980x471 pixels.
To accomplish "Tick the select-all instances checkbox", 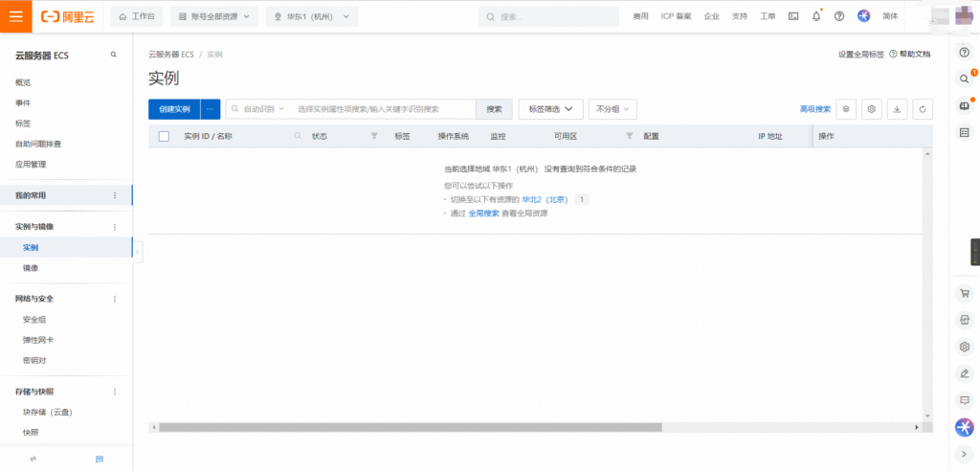I will point(164,137).
